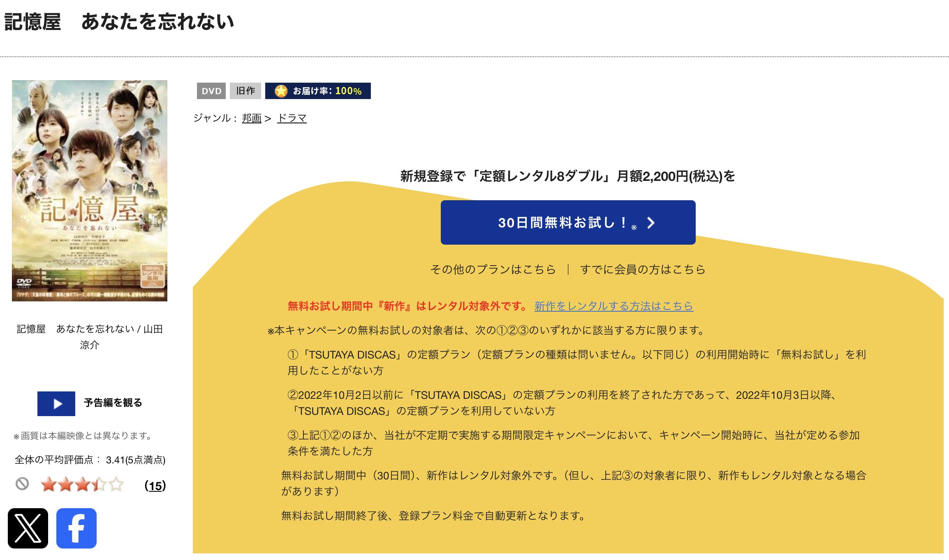Click the 旧作 badge

click(x=245, y=91)
